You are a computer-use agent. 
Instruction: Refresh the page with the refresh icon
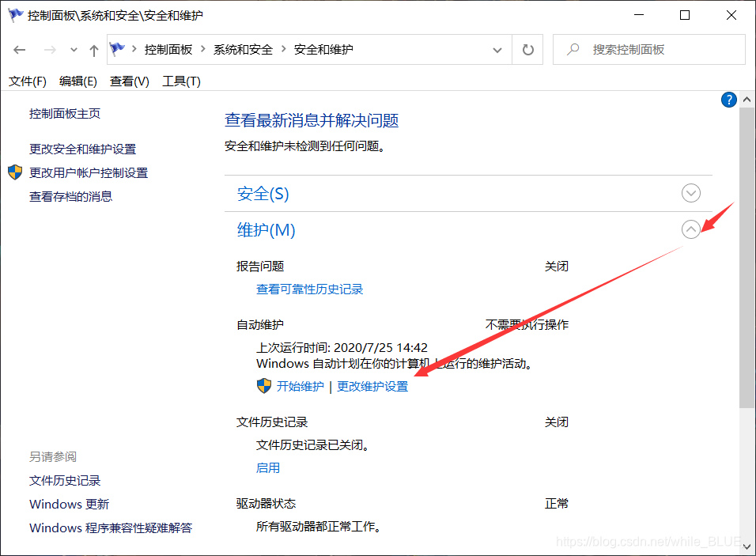528,50
